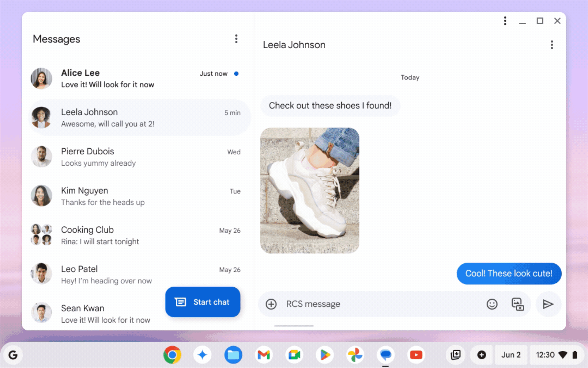The height and width of the screenshot is (368, 588).
Task: Open Leela Johnson conversation options menu
Action: [552, 45]
